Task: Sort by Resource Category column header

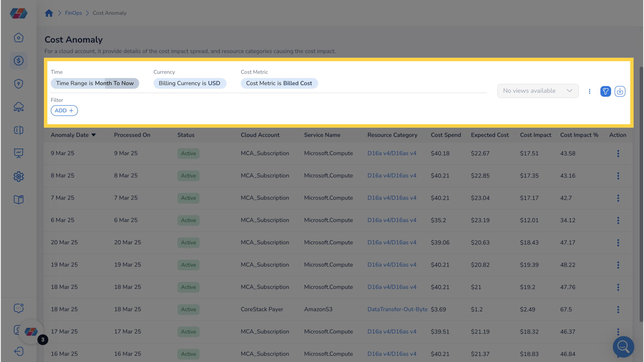Action: tap(392, 135)
